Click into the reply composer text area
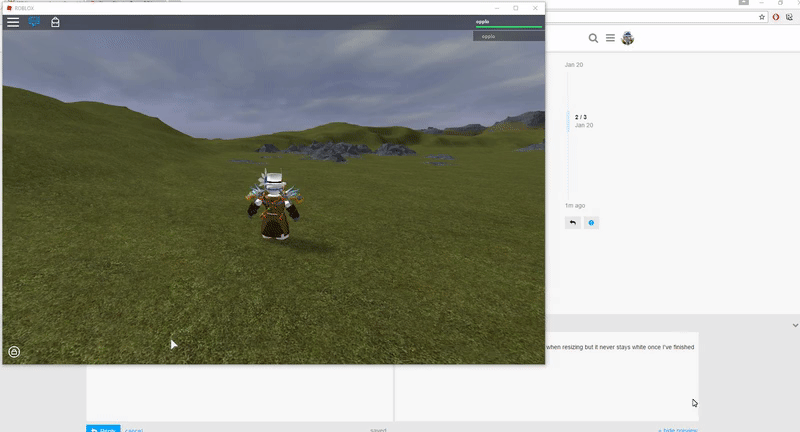Image resolution: width=800 pixels, height=432 pixels. [x=240, y=393]
